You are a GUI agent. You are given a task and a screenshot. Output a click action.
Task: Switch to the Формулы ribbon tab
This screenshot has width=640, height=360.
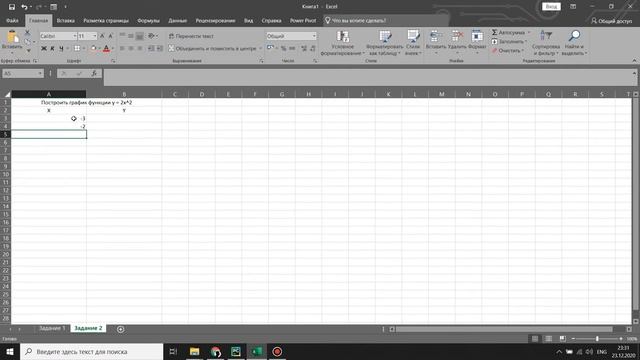coord(148,20)
